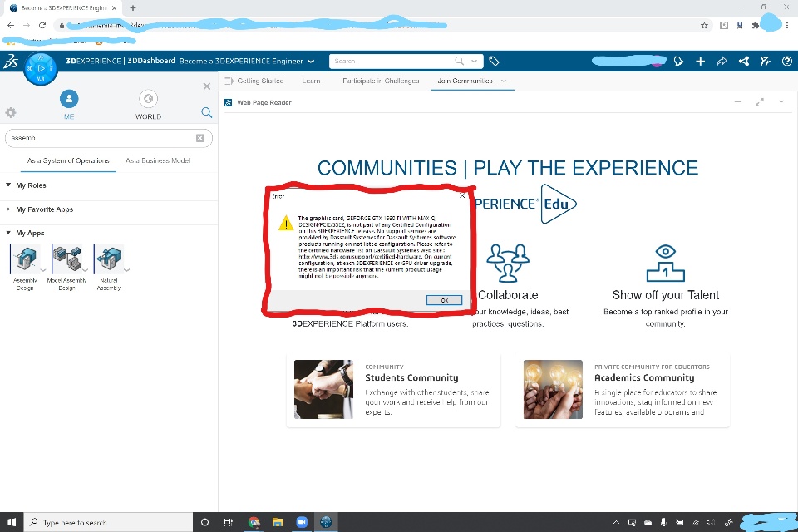Open the search options dropdown arrow

[x=474, y=61]
